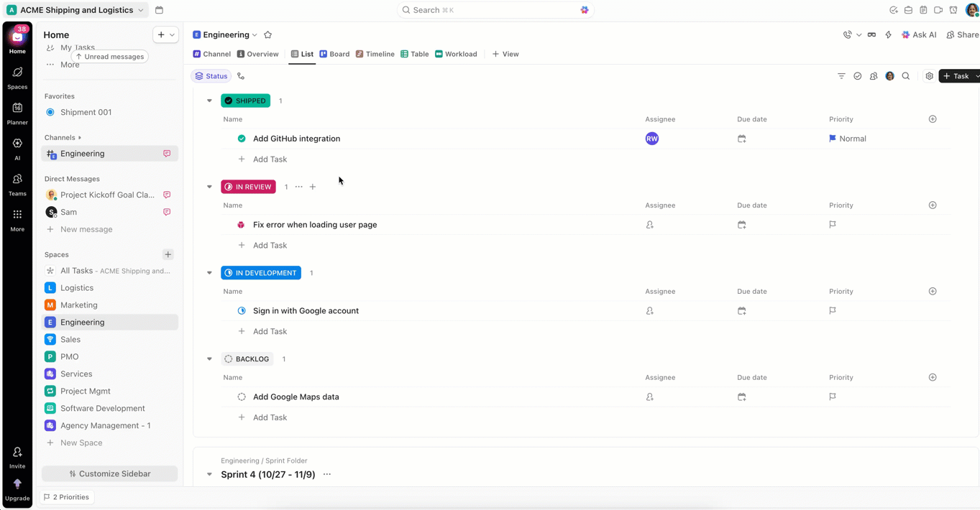Screen dimensions: 980x510
Task: Switch to the Board tab
Action: (x=334, y=54)
